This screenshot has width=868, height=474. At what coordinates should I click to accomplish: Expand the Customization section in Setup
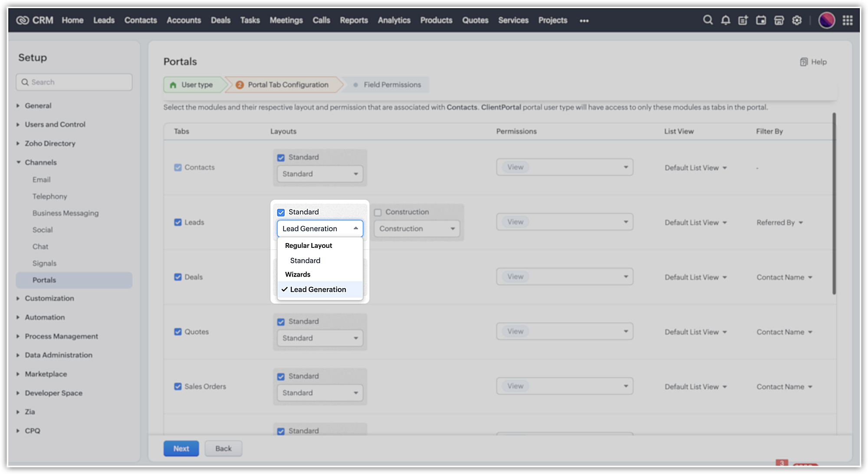pyautogui.click(x=49, y=298)
